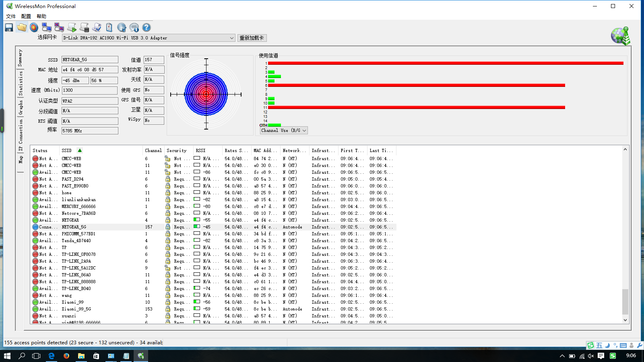Image resolution: width=644 pixels, height=362 pixels.
Task: Select the Tenda_4D7440 network row
Action: 213,241
